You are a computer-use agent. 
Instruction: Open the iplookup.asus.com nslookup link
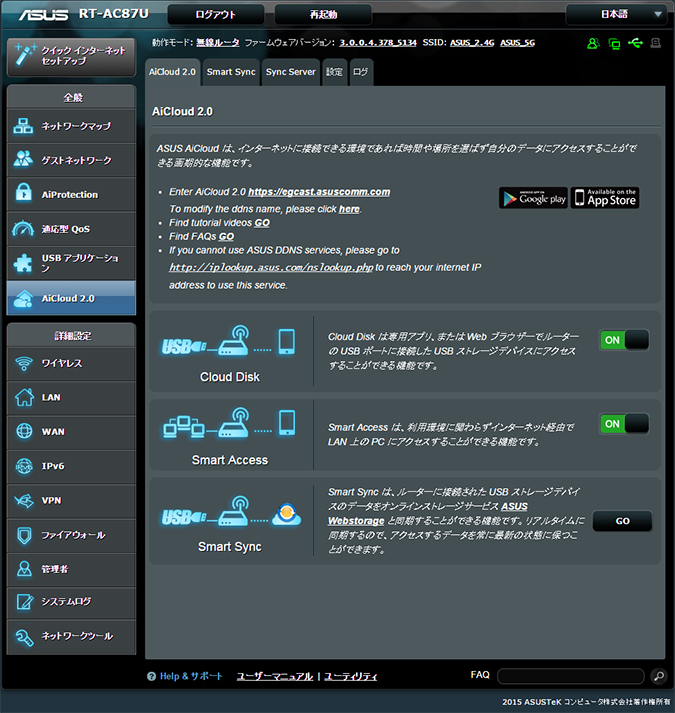[271, 267]
